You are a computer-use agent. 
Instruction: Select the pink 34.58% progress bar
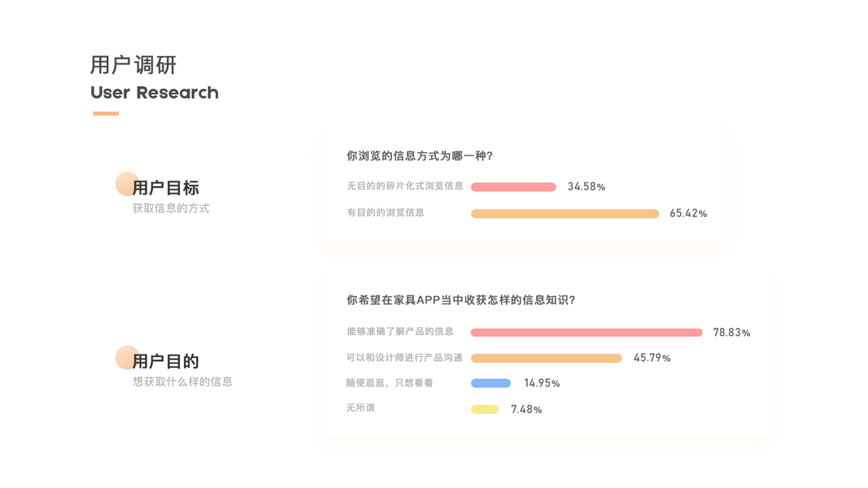click(x=513, y=187)
